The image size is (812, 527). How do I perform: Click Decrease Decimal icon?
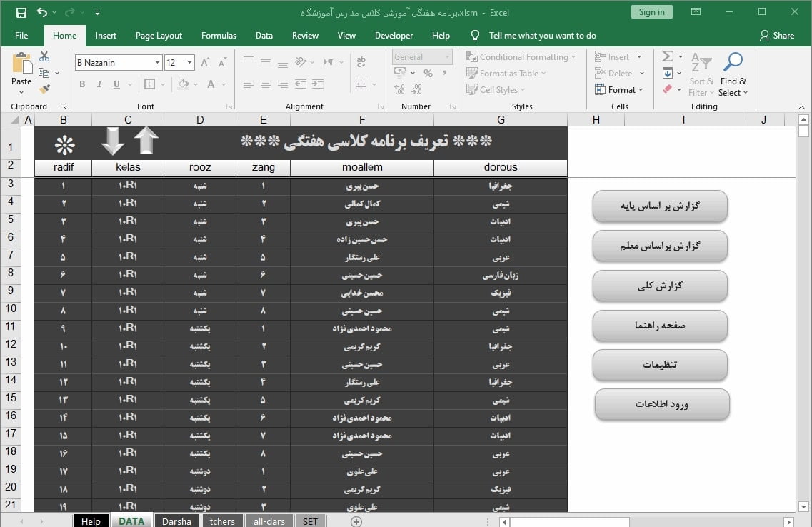coord(417,89)
